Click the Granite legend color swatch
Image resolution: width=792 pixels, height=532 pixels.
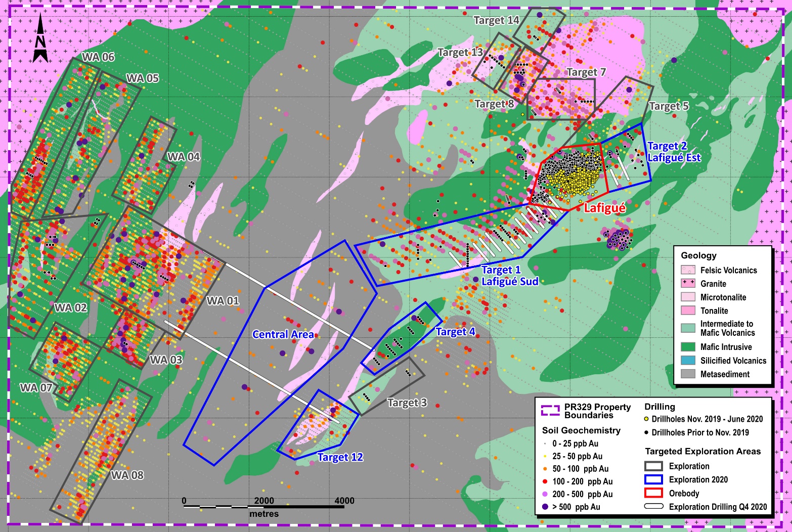(688, 283)
